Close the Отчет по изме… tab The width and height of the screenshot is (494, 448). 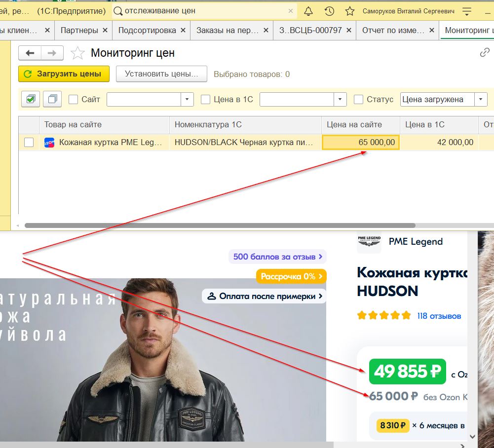tap(432, 30)
